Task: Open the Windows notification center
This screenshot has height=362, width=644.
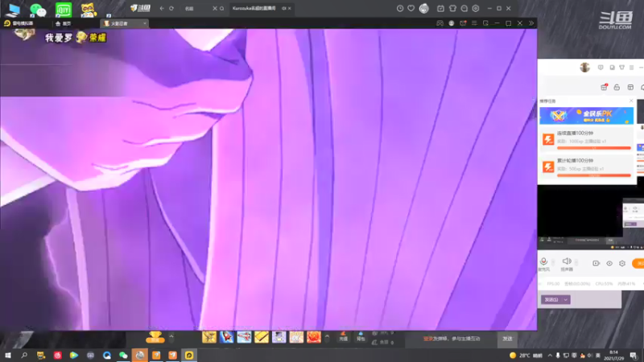Action: [634, 356]
